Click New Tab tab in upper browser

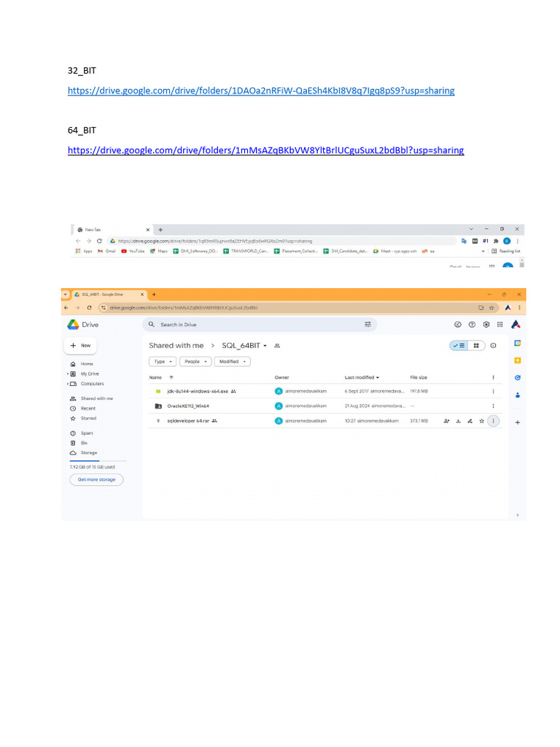coord(113,230)
